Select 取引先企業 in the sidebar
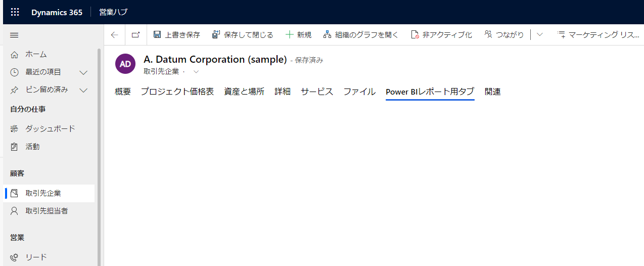The height and width of the screenshot is (266, 644). pyautogui.click(x=49, y=193)
